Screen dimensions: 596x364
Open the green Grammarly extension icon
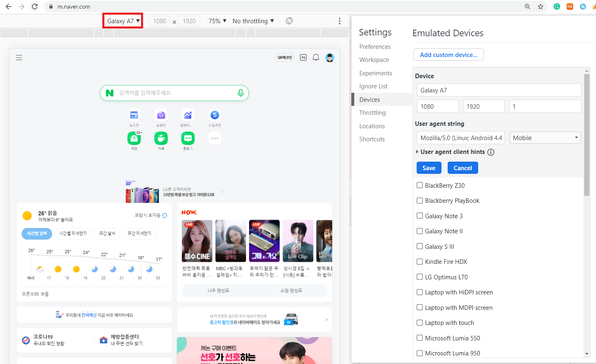tap(557, 7)
